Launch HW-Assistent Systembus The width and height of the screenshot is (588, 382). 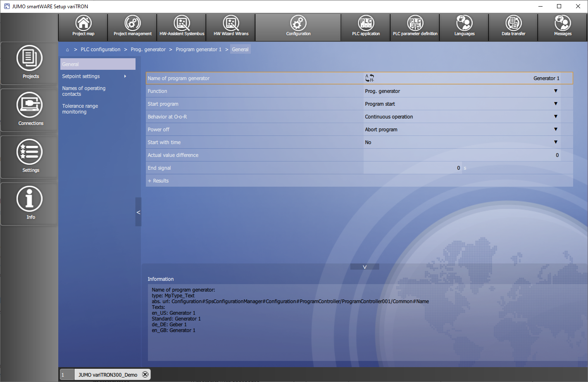point(182,26)
